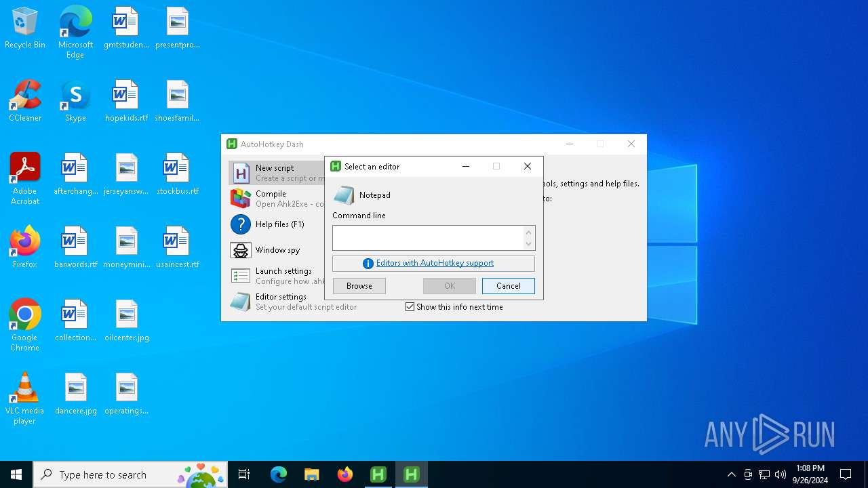Select gmtstuden document icon
Viewport: 868px width, 488px height.
tap(126, 28)
